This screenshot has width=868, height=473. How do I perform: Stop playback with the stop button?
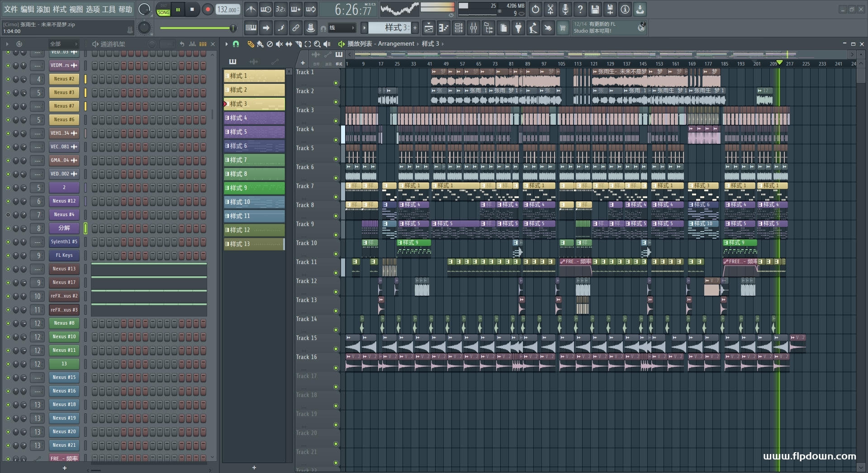click(192, 9)
